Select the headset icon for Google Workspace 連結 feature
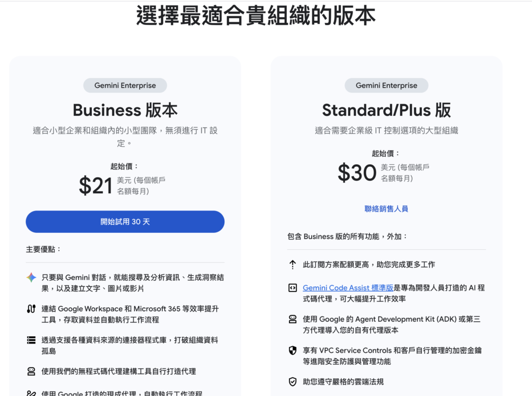Image resolution: width=532 pixels, height=396 pixels. click(31, 310)
